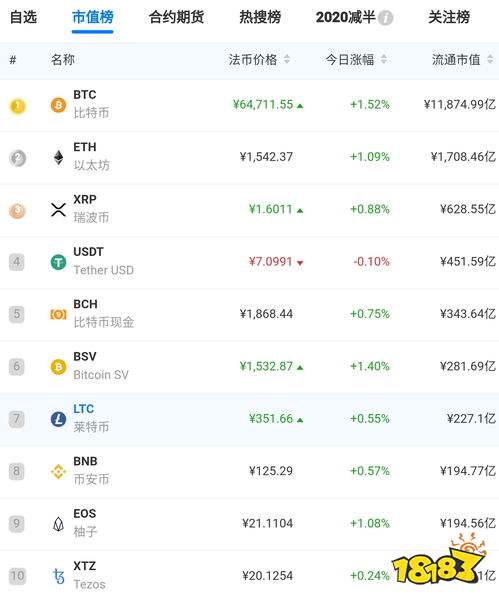Click the BTC price ¥64,711.55
This screenshot has width=499, height=601.
(x=263, y=105)
